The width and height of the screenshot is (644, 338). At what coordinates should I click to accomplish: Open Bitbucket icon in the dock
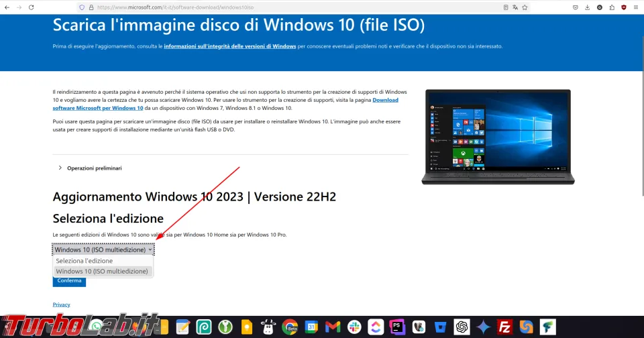click(440, 327)
